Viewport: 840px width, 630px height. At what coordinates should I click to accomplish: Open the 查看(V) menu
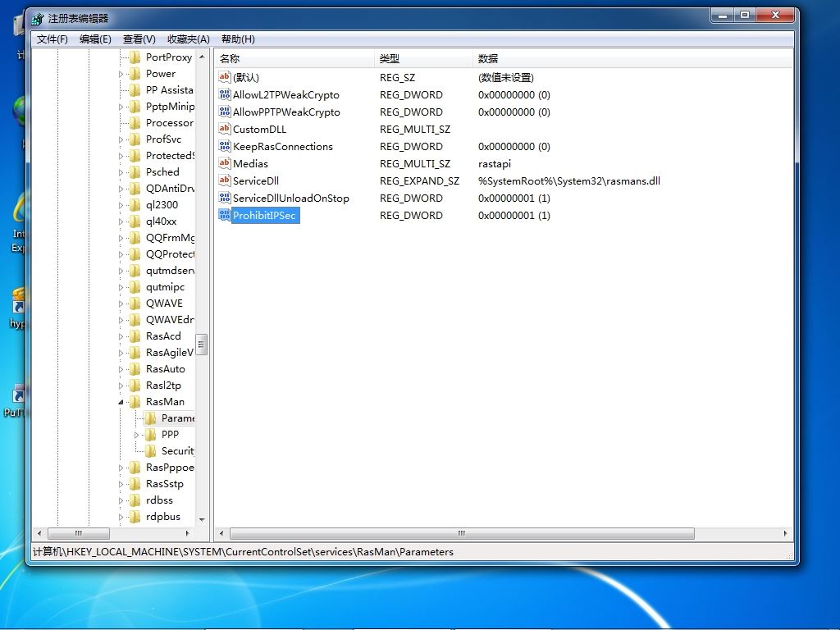139,39
